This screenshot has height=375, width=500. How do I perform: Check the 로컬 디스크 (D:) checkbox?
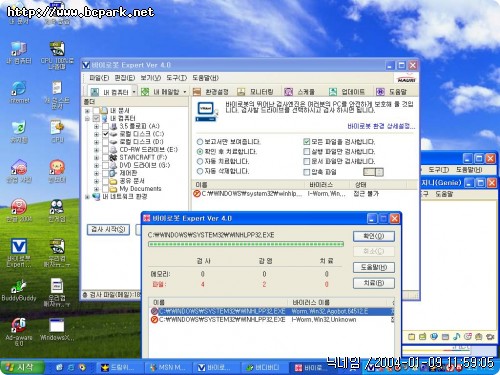105,142
